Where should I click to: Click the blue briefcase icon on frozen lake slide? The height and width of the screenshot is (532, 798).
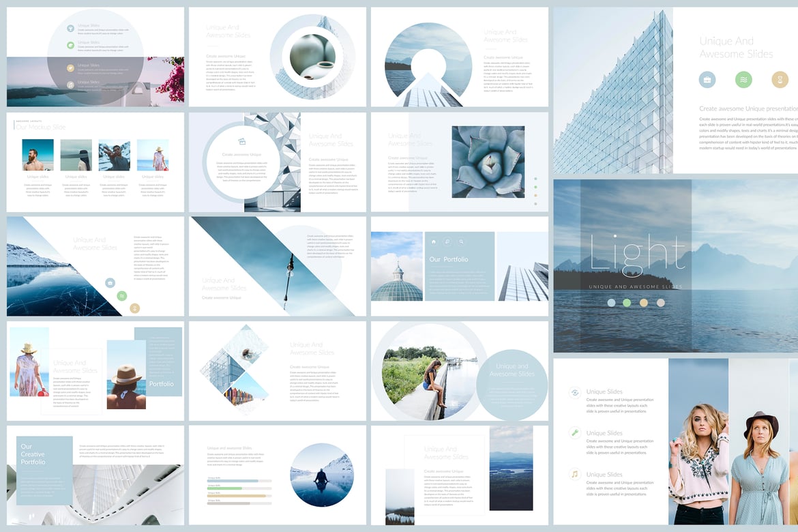tap(110, 282)
